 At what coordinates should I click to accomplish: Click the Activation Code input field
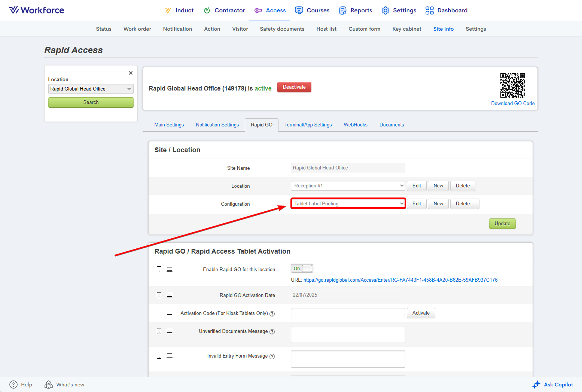point(348,313)
